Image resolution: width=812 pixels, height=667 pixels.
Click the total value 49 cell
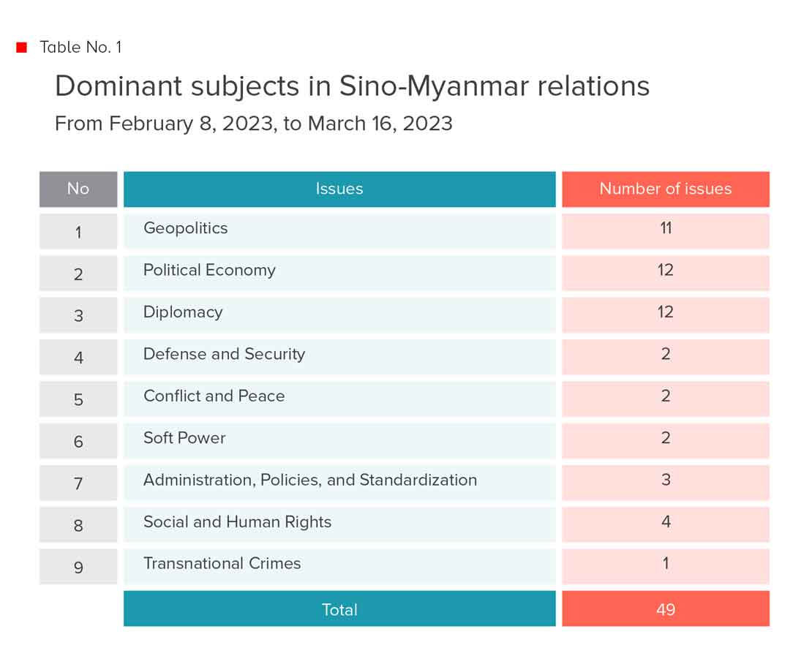(665, 608)
